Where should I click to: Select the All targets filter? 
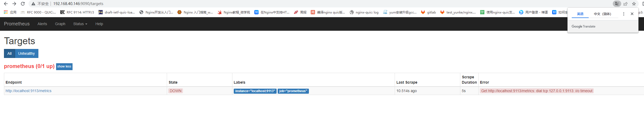point(10,53)
